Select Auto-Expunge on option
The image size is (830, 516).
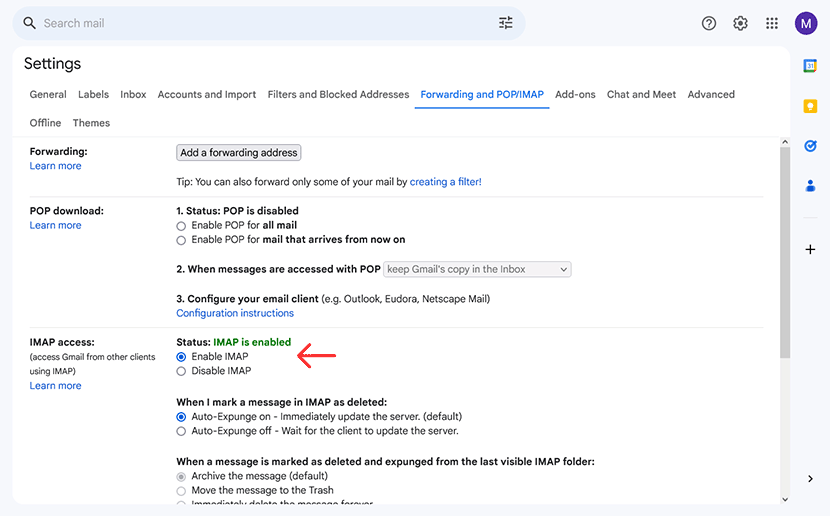181,417
